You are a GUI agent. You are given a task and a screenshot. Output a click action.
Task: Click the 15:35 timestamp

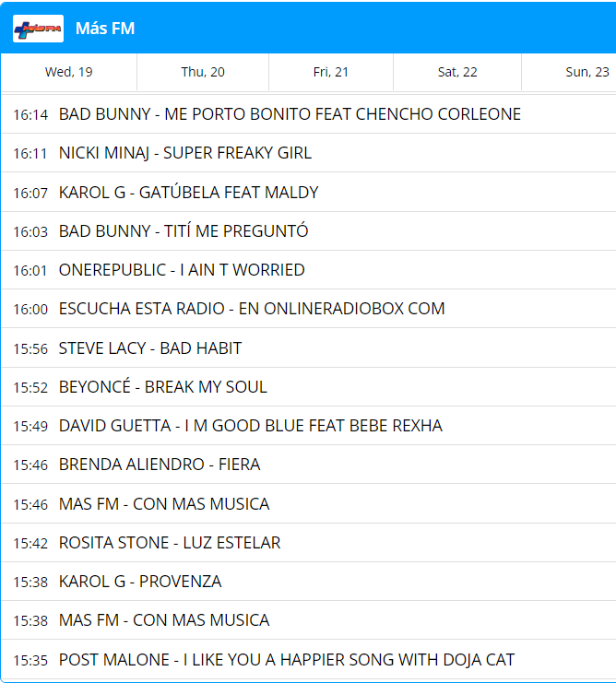pyautogui.click(x=30, y=661)
